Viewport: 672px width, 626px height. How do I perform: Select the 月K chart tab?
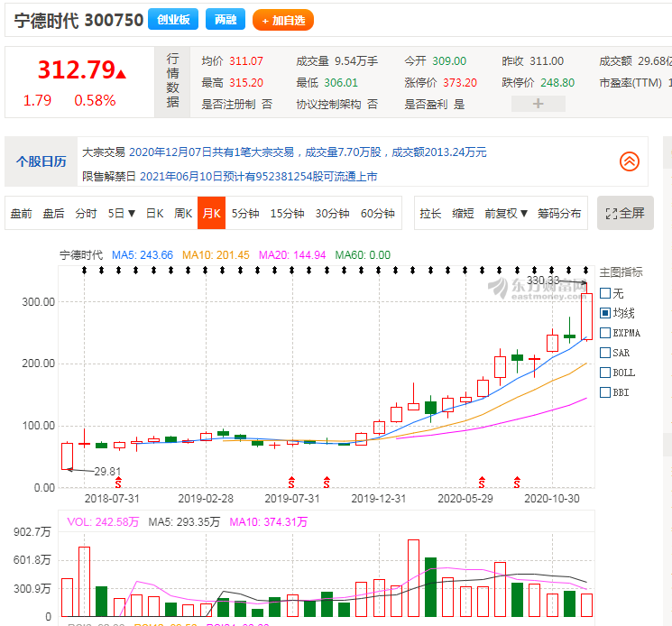211,213
